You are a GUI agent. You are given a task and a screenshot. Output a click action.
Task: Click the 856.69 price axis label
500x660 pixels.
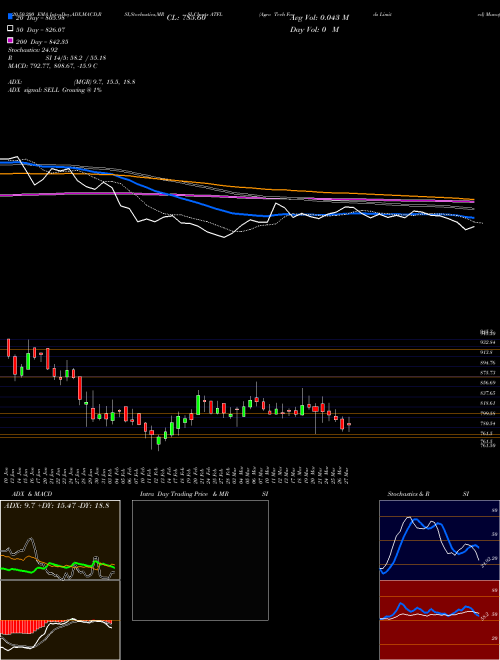tap(488, 383)
